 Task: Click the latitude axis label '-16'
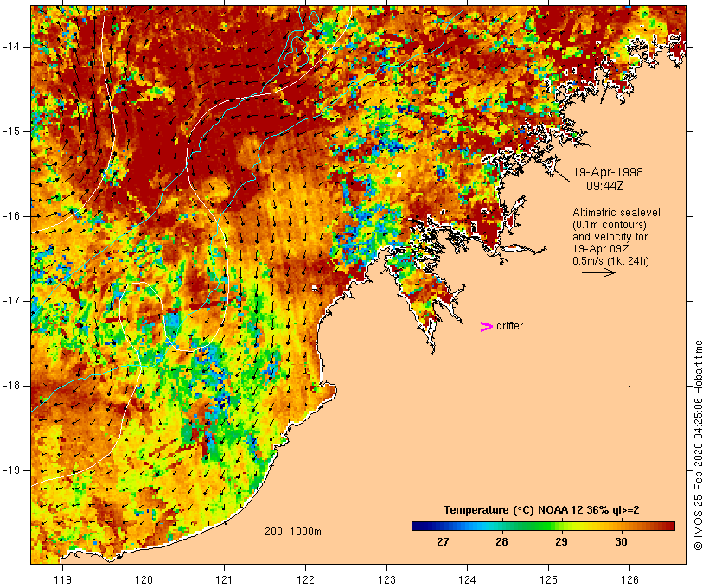(x=10, y=216)
